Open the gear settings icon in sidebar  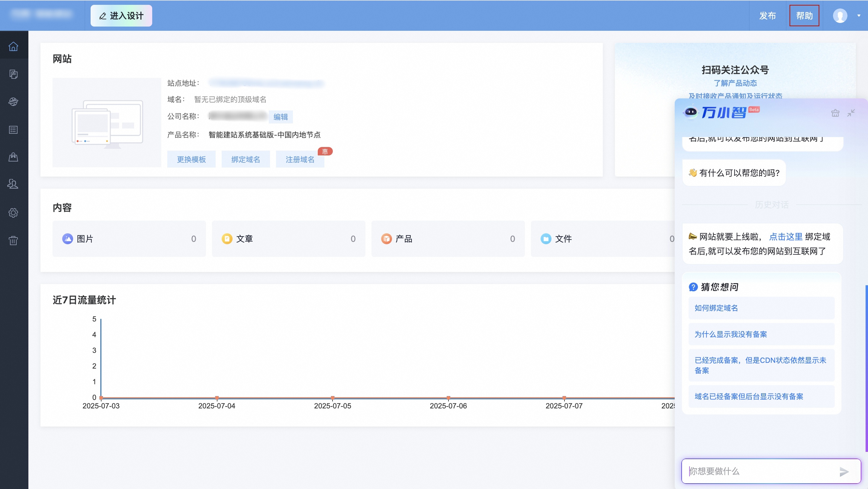point(14,213)
